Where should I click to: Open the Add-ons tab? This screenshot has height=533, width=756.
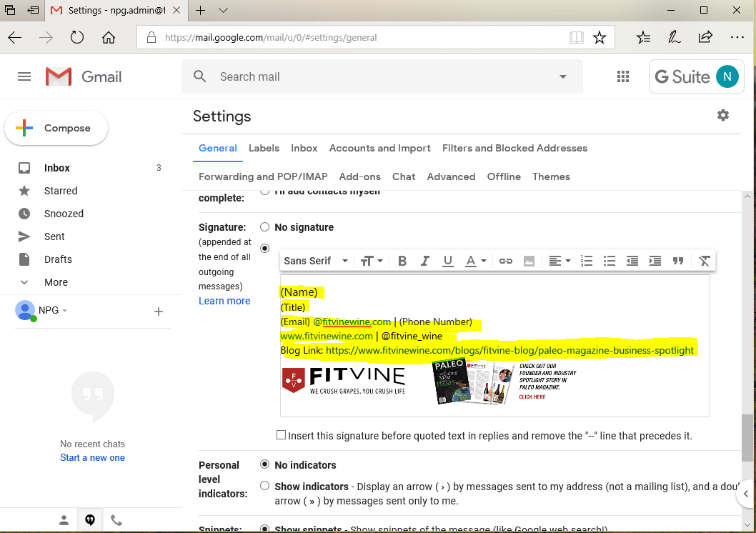pos(359,177)
